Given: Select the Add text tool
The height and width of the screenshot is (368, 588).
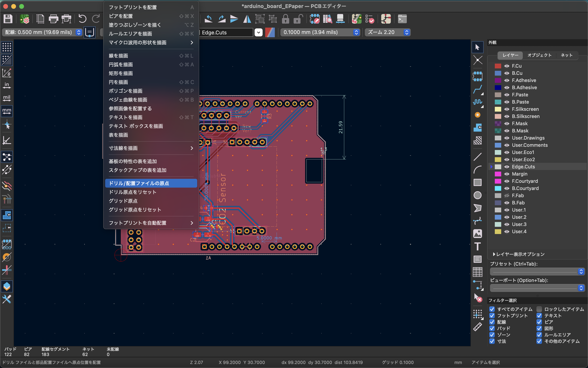Looking at the screenshot, I should click(x=477, y=246).
